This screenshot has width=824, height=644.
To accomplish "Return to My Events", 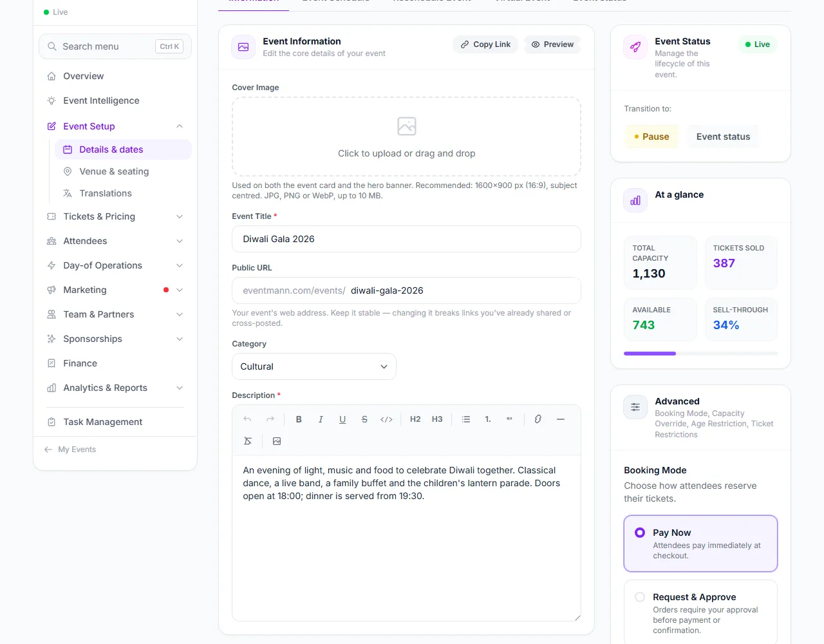I will (70, 450).
